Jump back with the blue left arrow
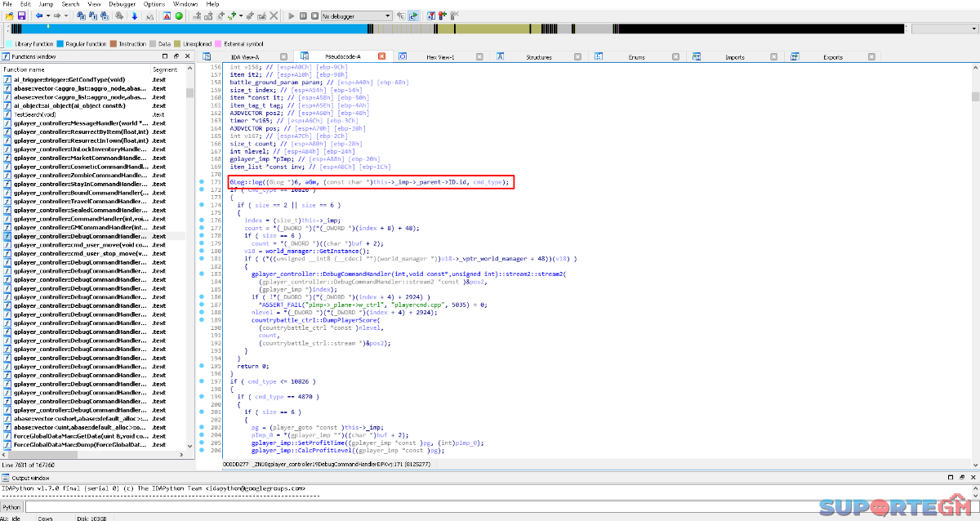The height and width of the screenshot is (521, 980). pyautogui.click(x=38, y=16)
